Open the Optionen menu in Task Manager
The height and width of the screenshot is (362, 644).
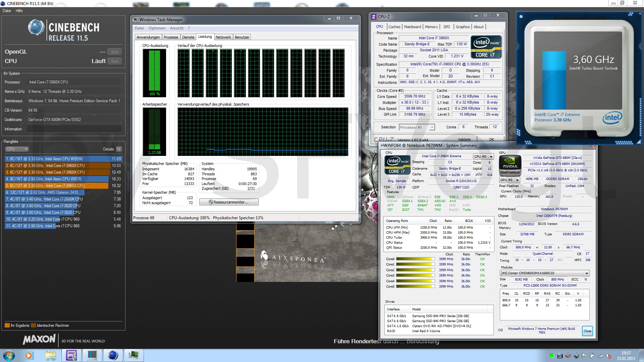[x=157, y=28]
